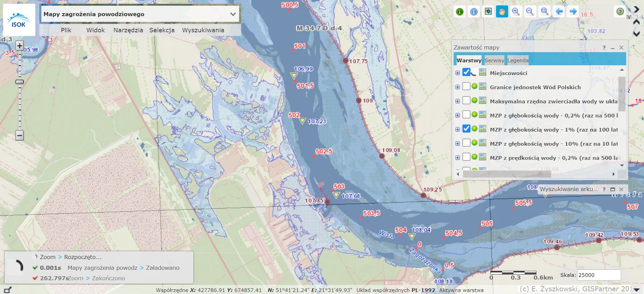The image size is (644, 294).
Task: Open the Narzędzia menu
Action: (x=128, y=30)
